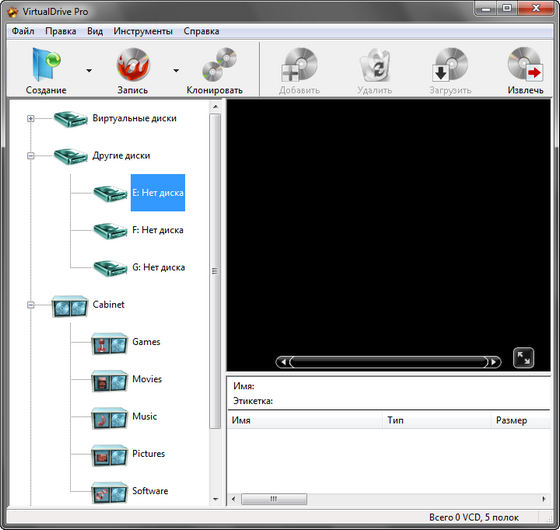The width and height of the screenshot is (560, 530).
Task: Click the 'Имя:' label above Этикетка
Action: tap(244, 386)
